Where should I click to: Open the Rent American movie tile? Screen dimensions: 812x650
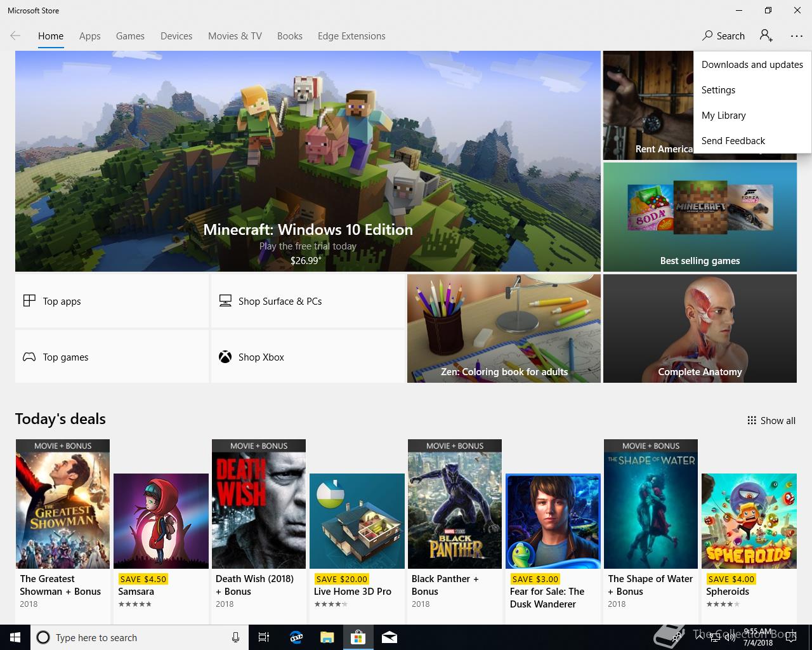[648, 105]
